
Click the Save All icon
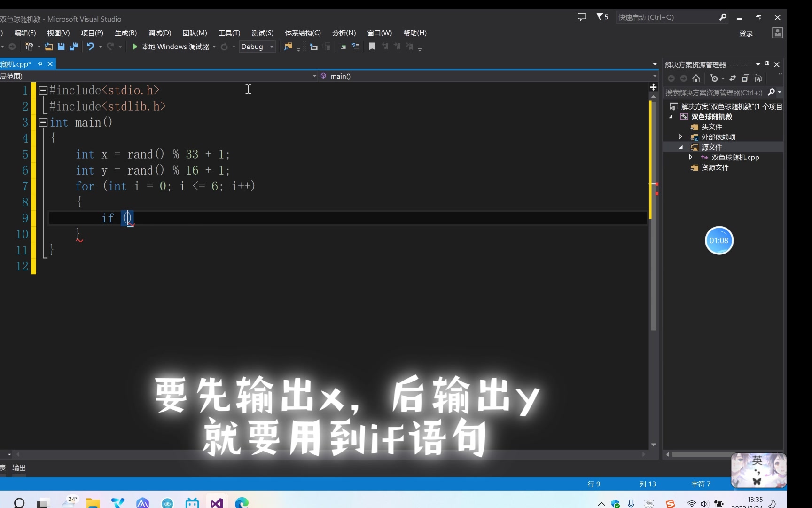(x=73, y=47)
